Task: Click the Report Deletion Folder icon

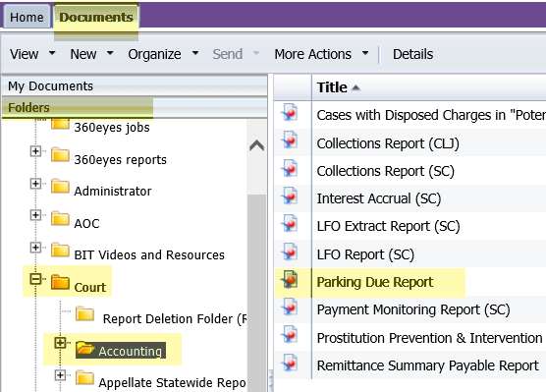Action: click(85, 314)
